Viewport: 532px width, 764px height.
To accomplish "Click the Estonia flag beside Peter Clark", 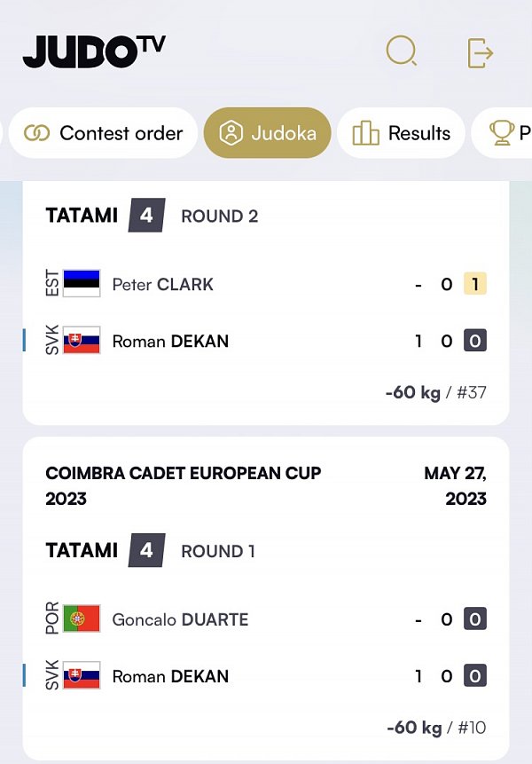I will [82, 284].
